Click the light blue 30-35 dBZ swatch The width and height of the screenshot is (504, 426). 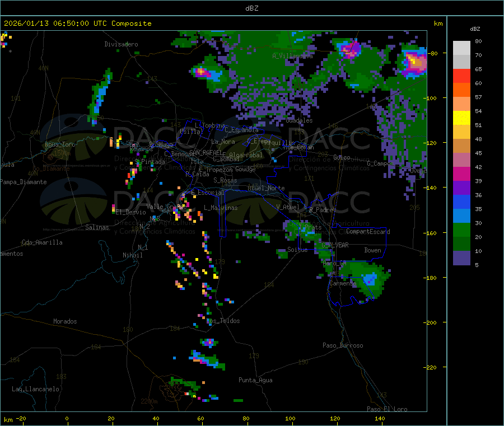(461, 216)
